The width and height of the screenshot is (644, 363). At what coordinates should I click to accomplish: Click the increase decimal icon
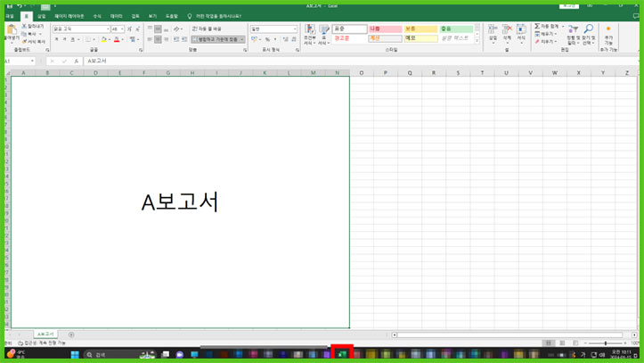[x=285, y=39]
